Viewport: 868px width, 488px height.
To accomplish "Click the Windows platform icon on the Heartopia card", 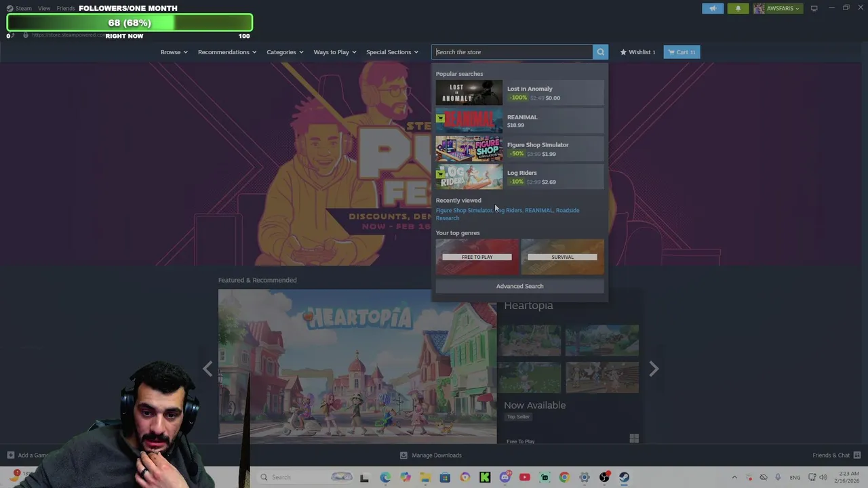I will pyautogui.click(x=634, y=439).
